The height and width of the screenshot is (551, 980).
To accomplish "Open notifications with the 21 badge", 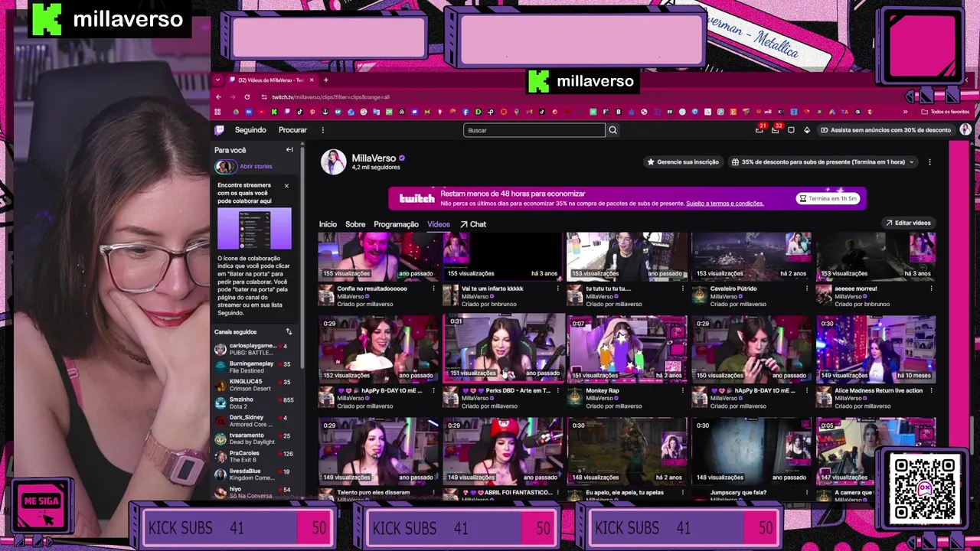I will coord(759,129).
